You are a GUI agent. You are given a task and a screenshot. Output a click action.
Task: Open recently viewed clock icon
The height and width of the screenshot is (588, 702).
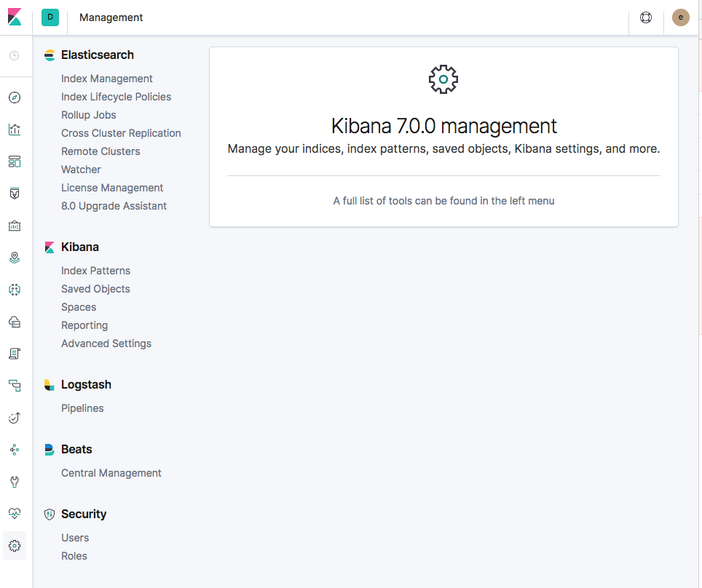[15, 55]
